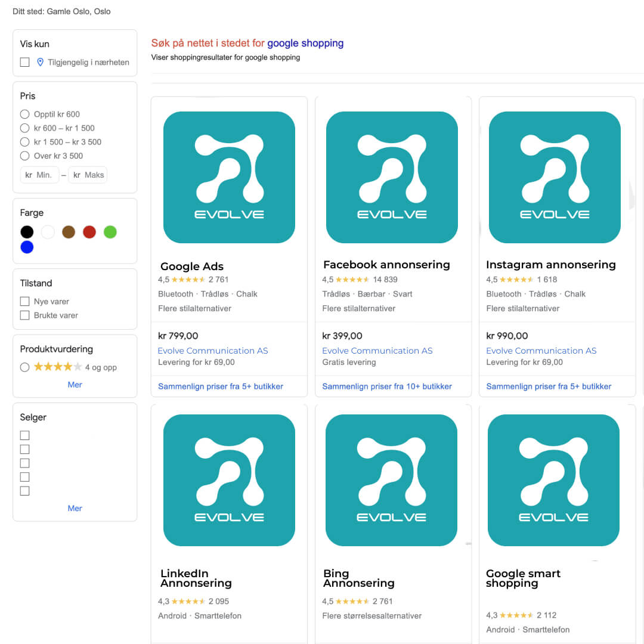Click Flere stilalternativer under Instagram annonsering
The height and width of the screenshot is (644, 644).
pos(522,308)
